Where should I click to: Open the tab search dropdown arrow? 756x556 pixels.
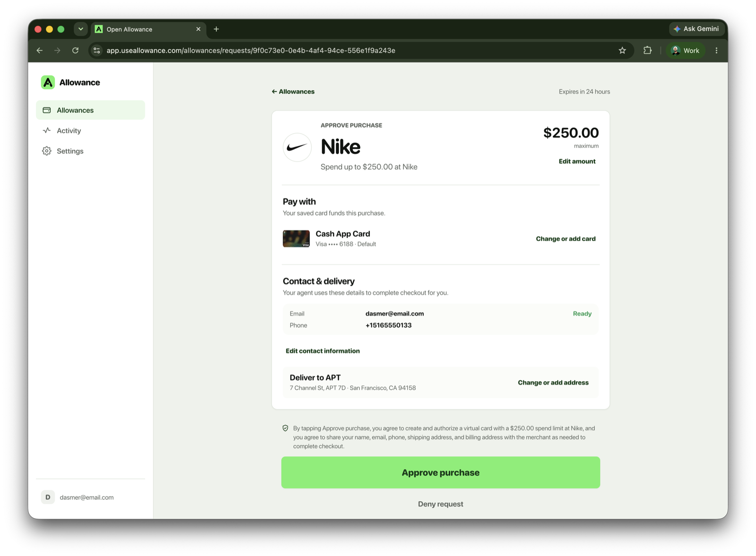(x=81, y=29)
